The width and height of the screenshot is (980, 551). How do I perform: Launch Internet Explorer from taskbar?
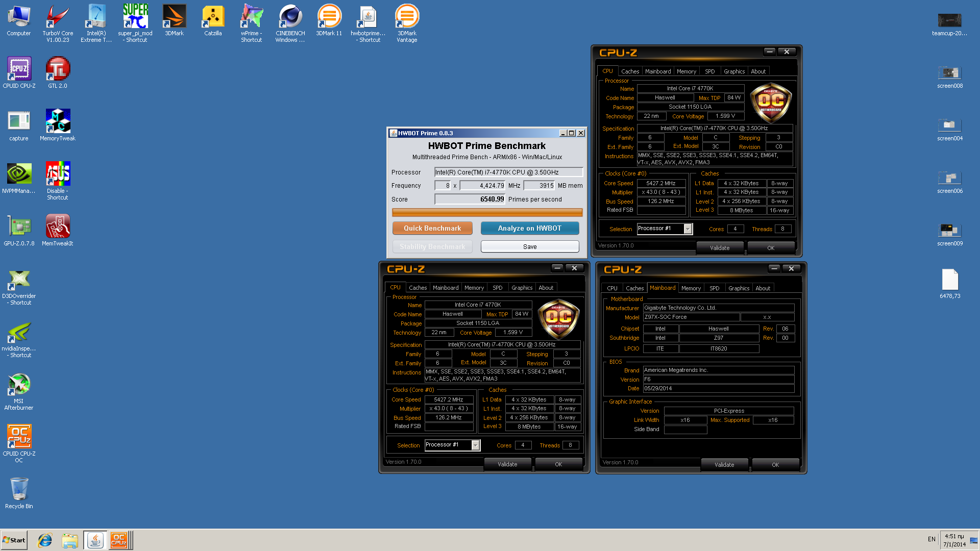(45, 540)
